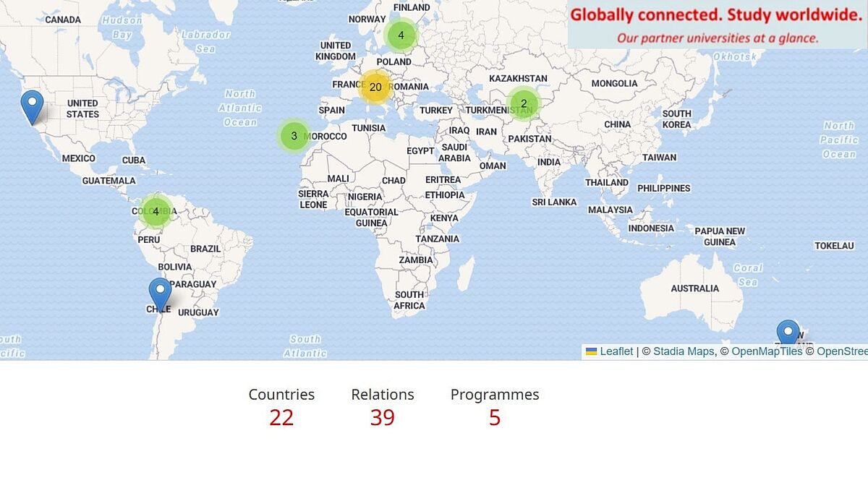The width and height of the screenshot is (868, 488).
Task: Click the Relations count of 39
Action: pos(382,418)
